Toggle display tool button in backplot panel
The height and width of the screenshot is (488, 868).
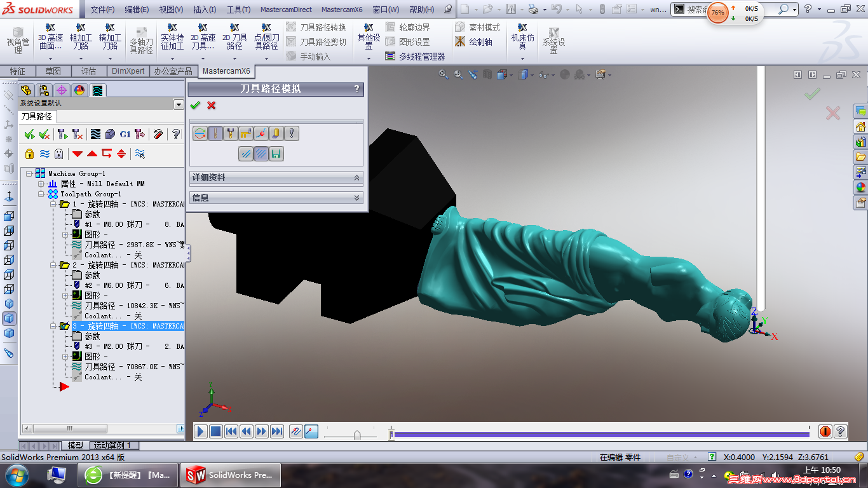pyautogui.click(x=215, y=133)
